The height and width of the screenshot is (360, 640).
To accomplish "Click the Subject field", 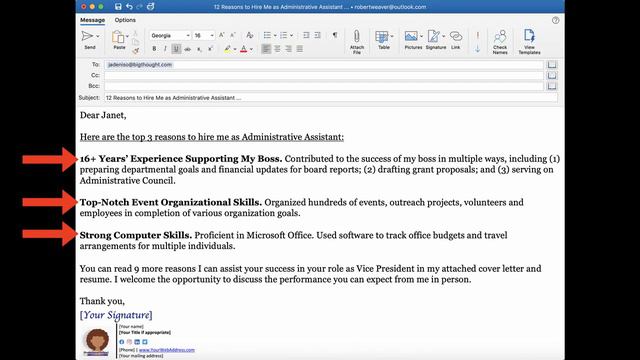I will pyautogui.click(x=331, y=98).
